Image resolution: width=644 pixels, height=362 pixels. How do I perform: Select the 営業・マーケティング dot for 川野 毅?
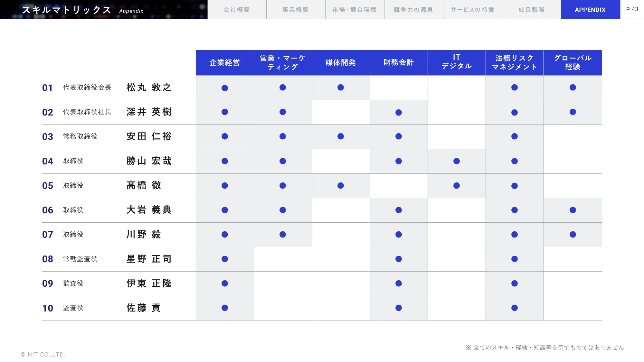coord(283,235)
